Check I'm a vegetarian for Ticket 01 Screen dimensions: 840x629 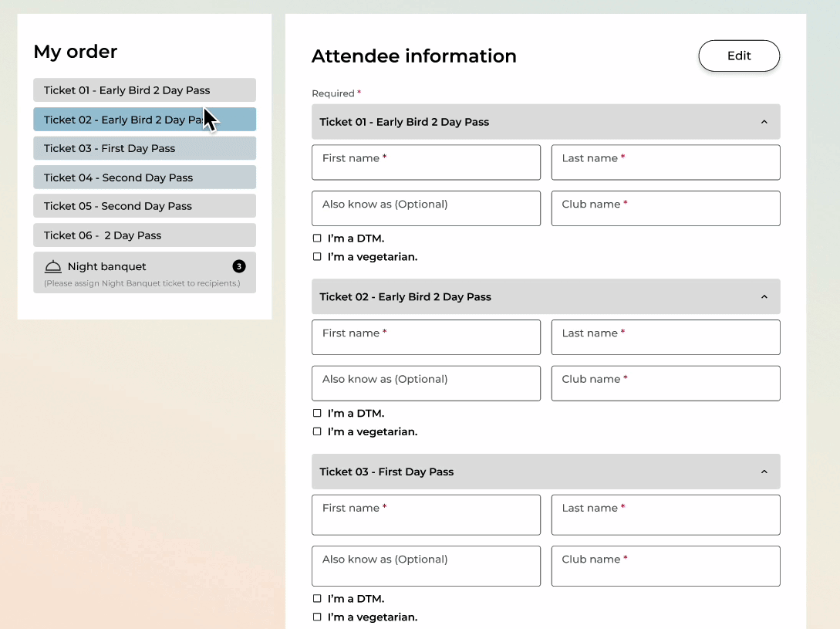tap(317, 257)
